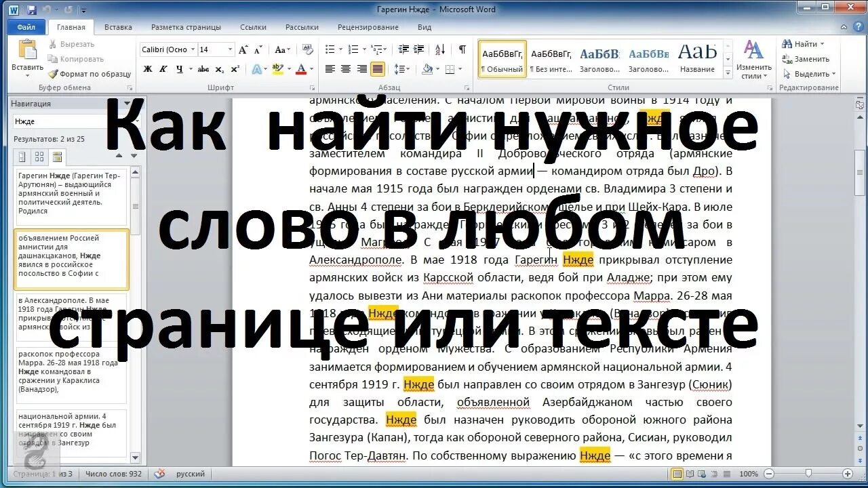Click the text highlight color marker icon
Image resolution: width=868 pixels, height=488 pixels.
coord(277,69)
